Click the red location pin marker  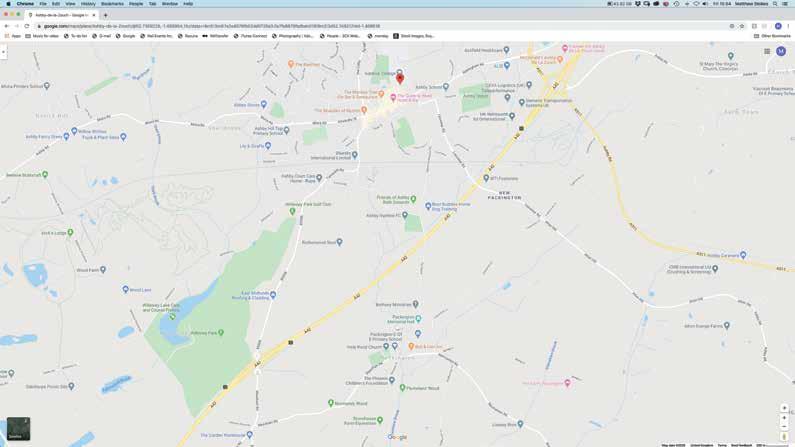(x=400, y=79)
